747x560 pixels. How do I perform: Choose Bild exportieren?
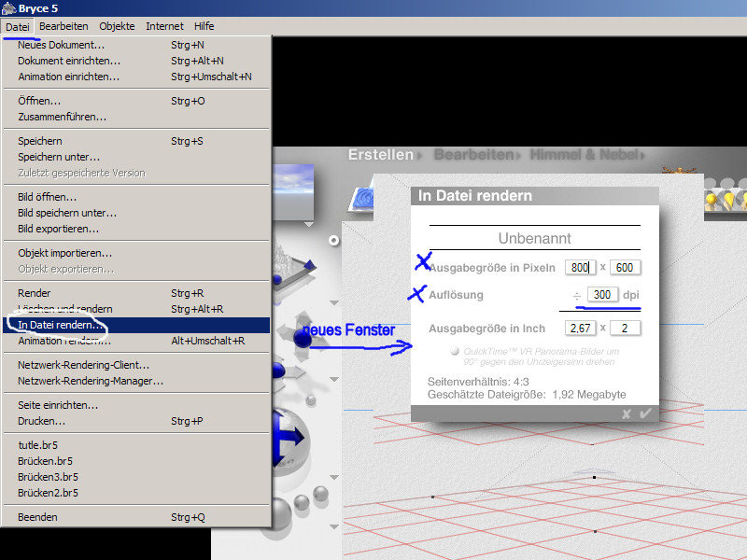click(x=136, y=229)
